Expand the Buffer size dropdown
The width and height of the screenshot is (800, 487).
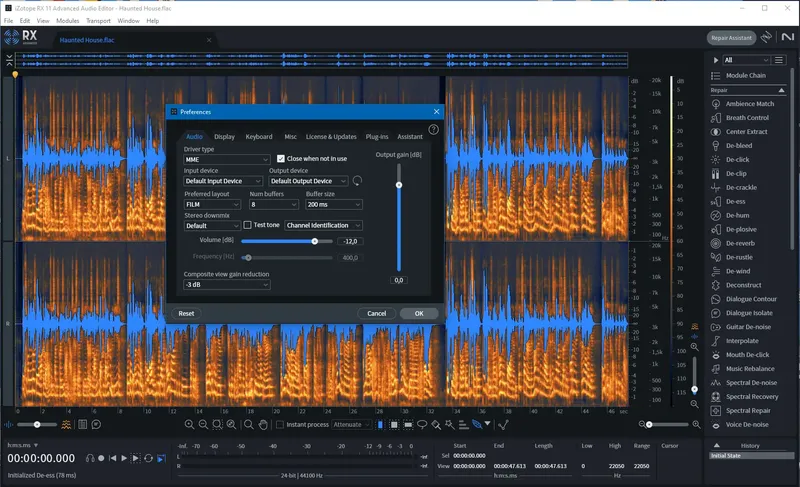[333, 204]
